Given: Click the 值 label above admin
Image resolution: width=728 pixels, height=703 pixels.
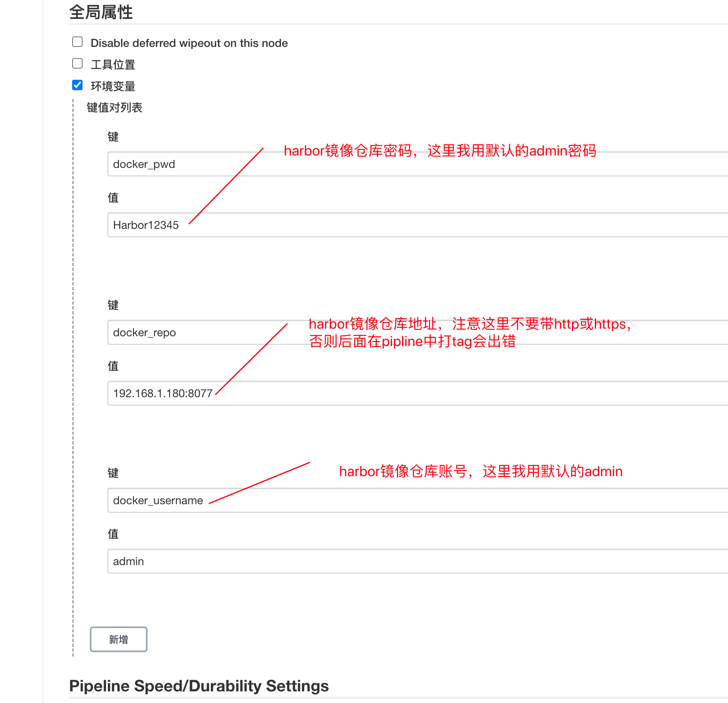Looking at the screenshot, I should click(113, 534).
